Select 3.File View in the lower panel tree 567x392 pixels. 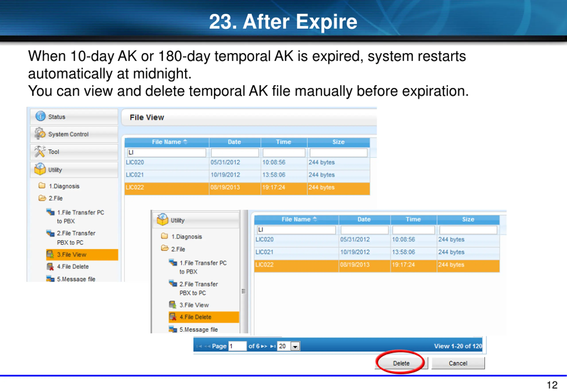tap(194, 305)
